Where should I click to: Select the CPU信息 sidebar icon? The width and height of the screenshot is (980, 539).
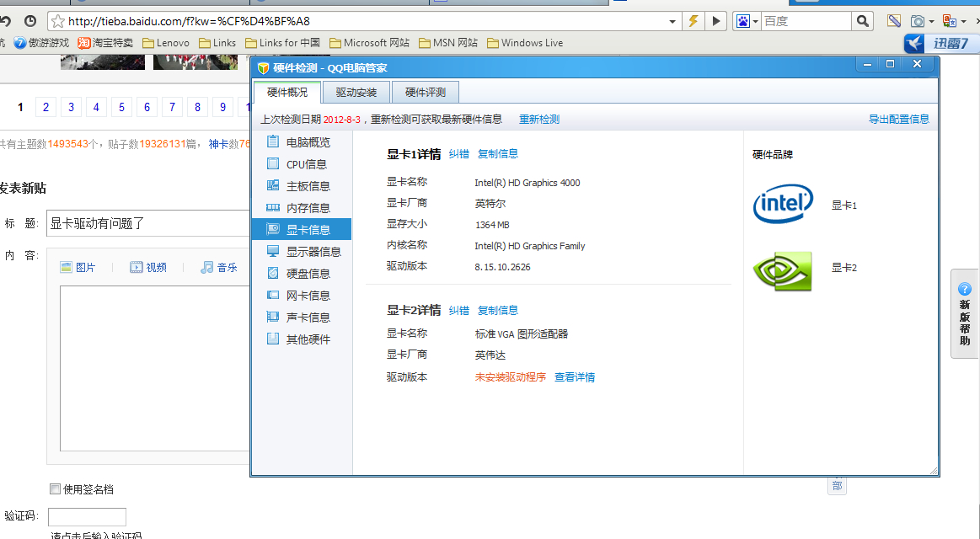pyautogui.click(x=273, y=163)
